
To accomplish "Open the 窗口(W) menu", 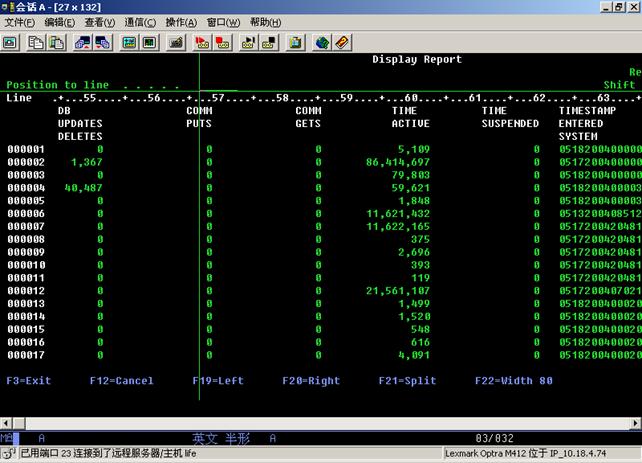I will [223, 23].
